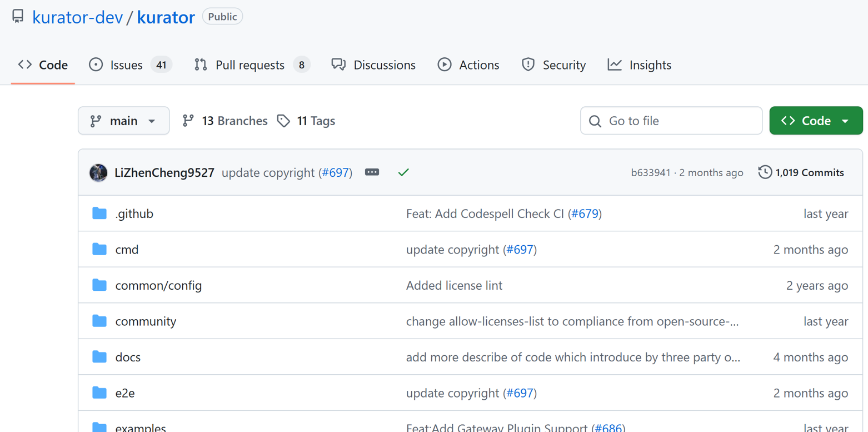Click the folder icon for .github
This screenshot has height=432, width=868.
[99, 213]
